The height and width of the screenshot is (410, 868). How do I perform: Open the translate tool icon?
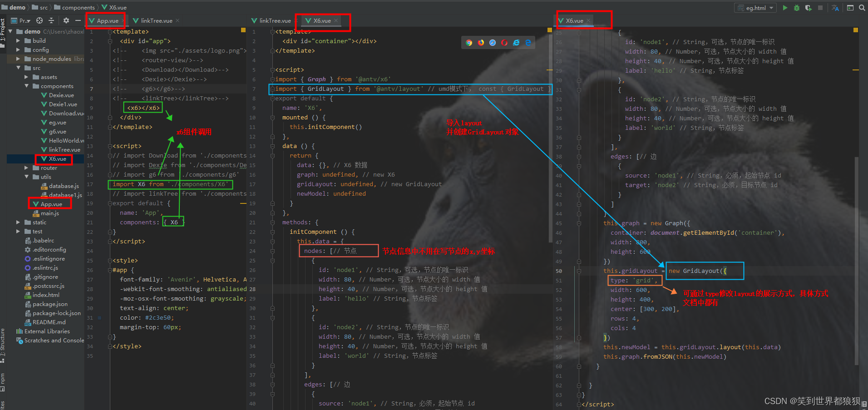pos(835,8)
